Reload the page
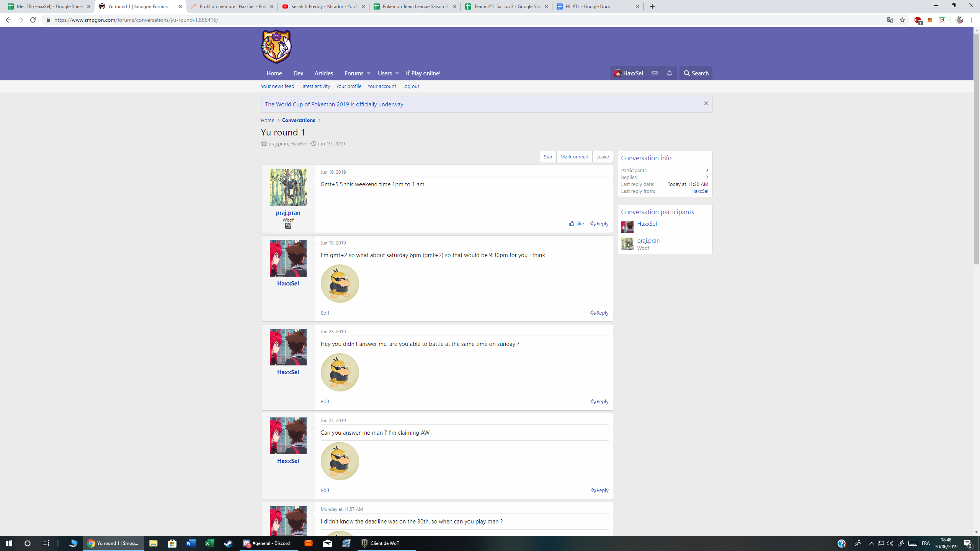This screenshot has width=980, height=551. click(33, 20)
